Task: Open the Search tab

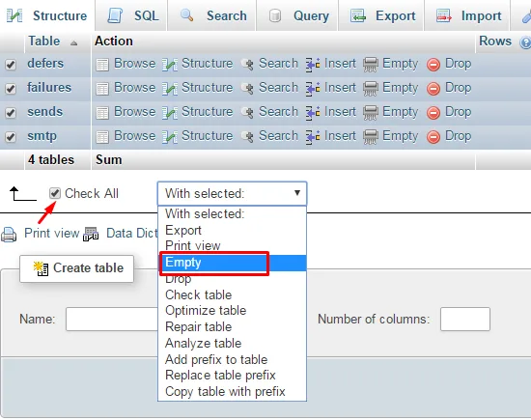Action: [212, 15]
